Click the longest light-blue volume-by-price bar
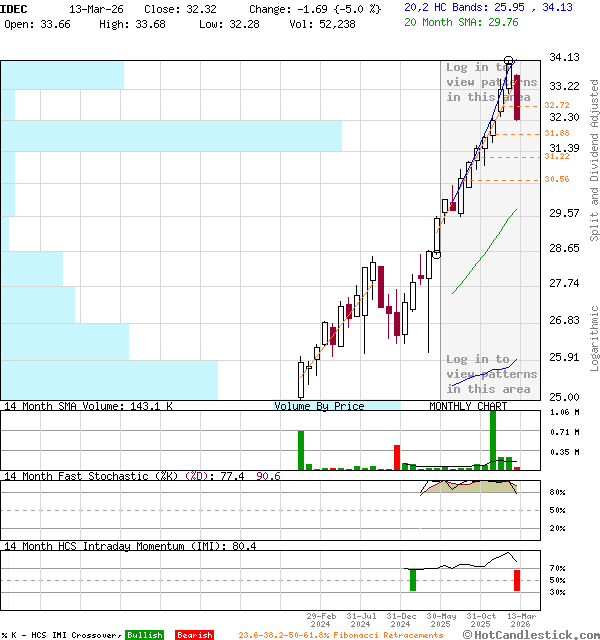This screenshot has width=600, height=640. click(x=171, y=136)
